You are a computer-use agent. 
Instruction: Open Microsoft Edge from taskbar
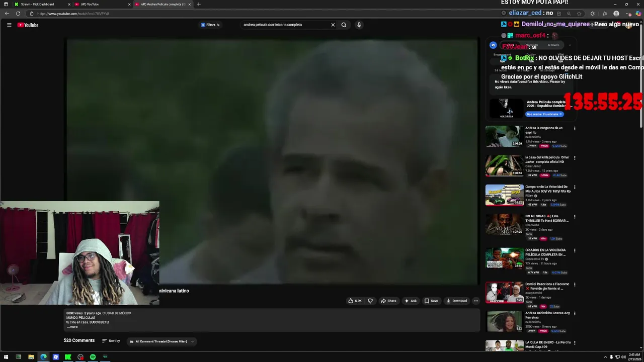[x=43, y=357]
